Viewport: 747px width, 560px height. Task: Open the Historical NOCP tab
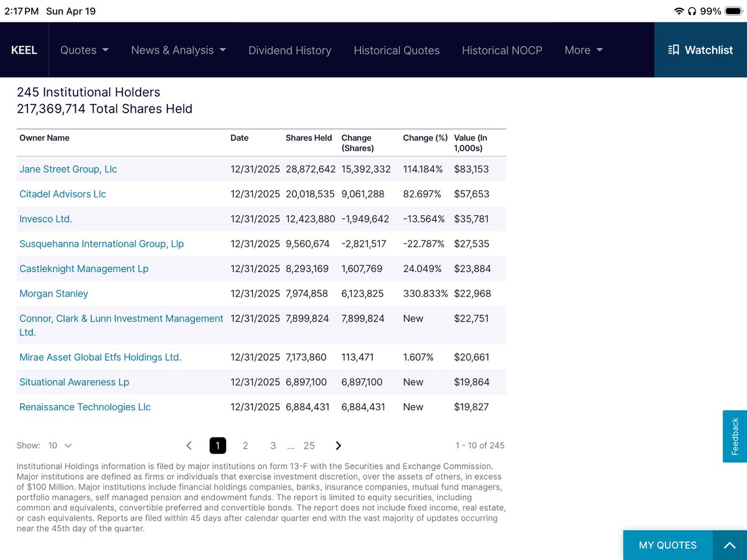point(502,50)
